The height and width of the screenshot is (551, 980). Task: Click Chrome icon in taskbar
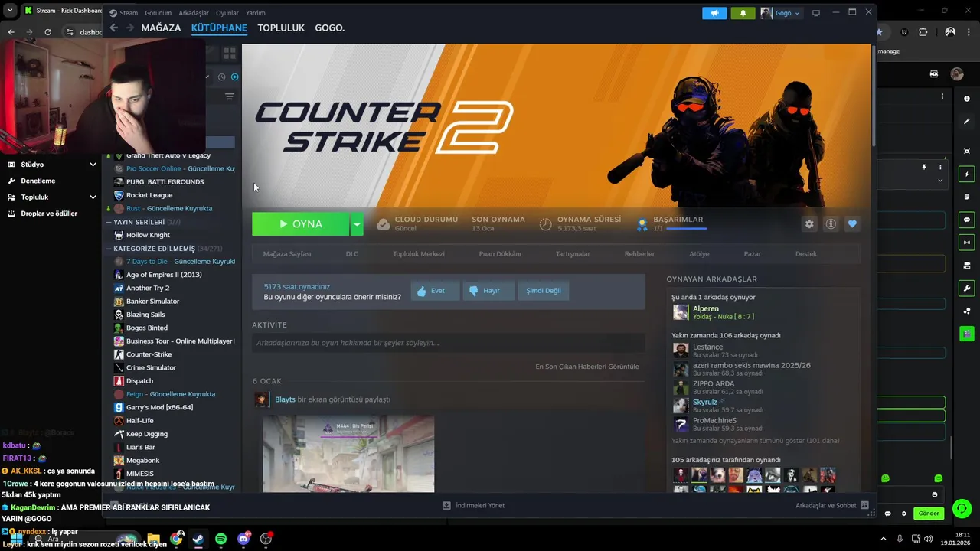tap(176, 539)
